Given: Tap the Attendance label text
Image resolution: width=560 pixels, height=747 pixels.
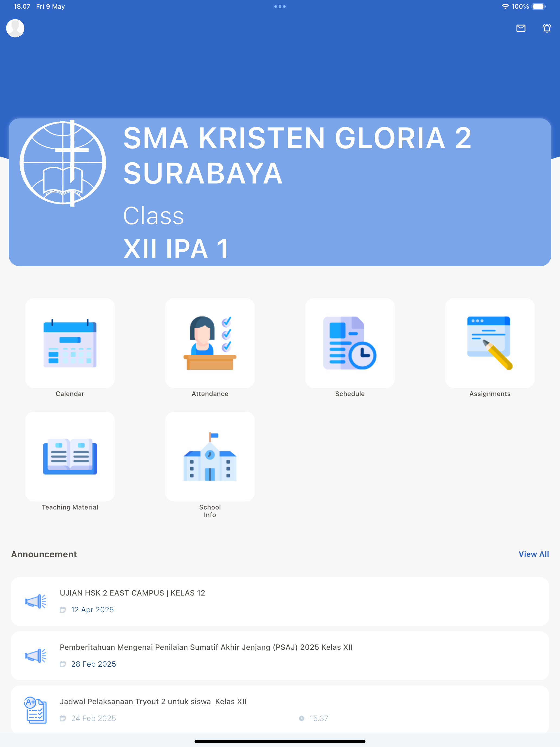Looking at the screenshot, I should 210,394.
